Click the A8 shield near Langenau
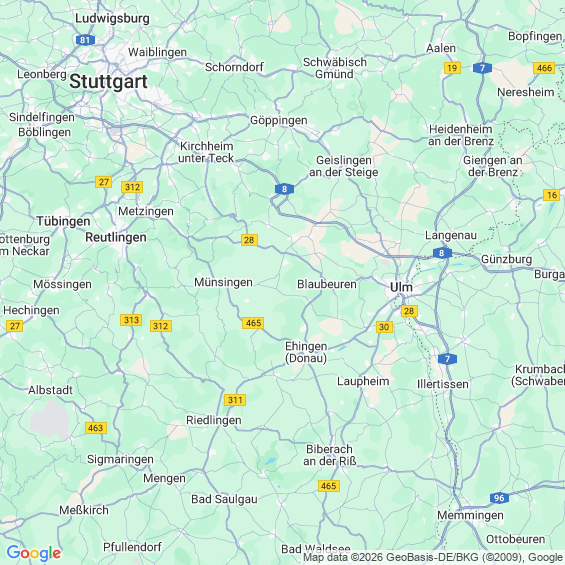The height and width of the screenshot is (565, 565). (442, 253)
